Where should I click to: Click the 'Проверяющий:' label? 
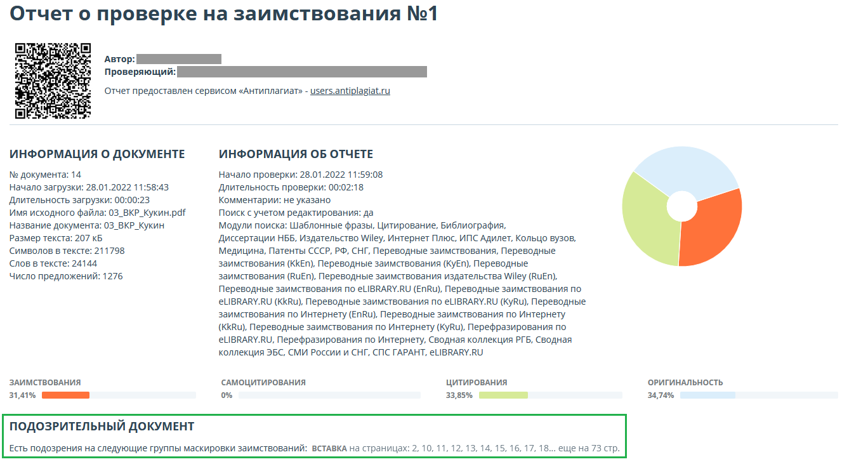pyautogui.click(x=140, y=72)
